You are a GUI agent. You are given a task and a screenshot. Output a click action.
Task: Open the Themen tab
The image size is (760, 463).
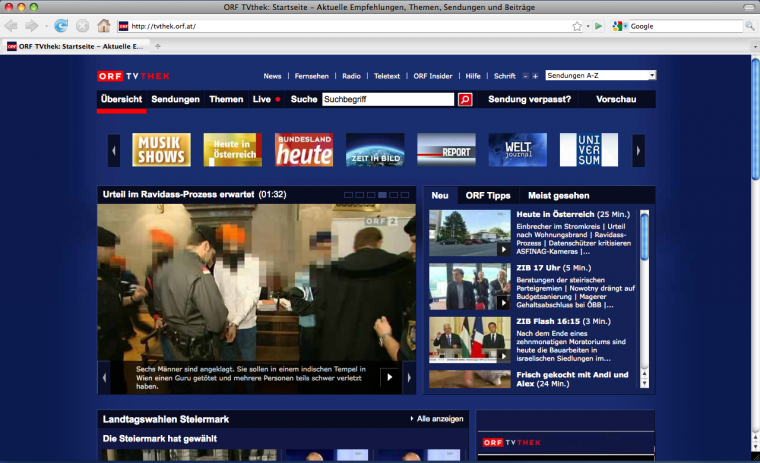pos(226,99)
